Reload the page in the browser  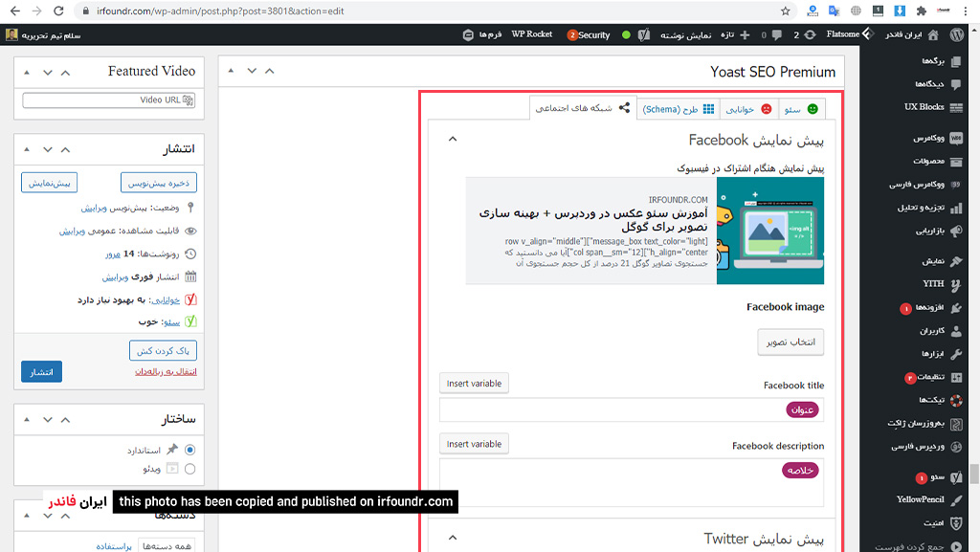coord(58,11)
